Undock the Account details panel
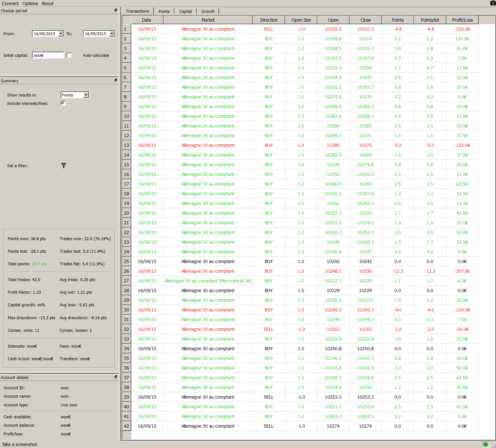Screen dimensions: 496x448 click(116, 377)
